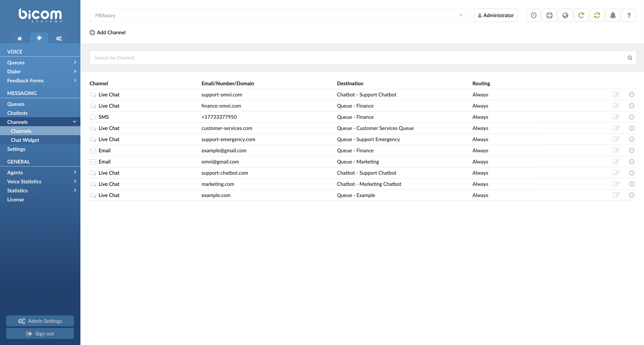The height and width of the screenshot is (345, 644).
Task: Click the Sign out button
Action: point(40,333)
